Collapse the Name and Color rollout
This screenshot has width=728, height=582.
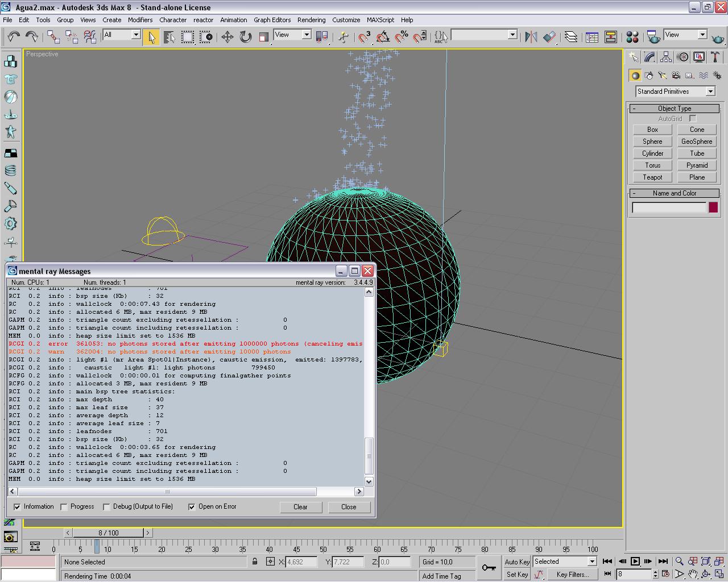(675, 193)
